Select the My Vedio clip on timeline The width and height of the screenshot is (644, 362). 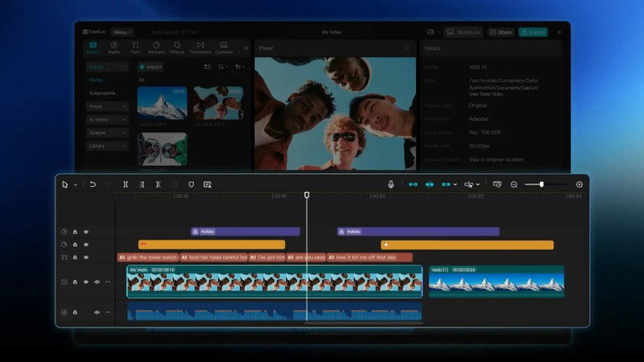pyautogui.click(x=275, y=282)
